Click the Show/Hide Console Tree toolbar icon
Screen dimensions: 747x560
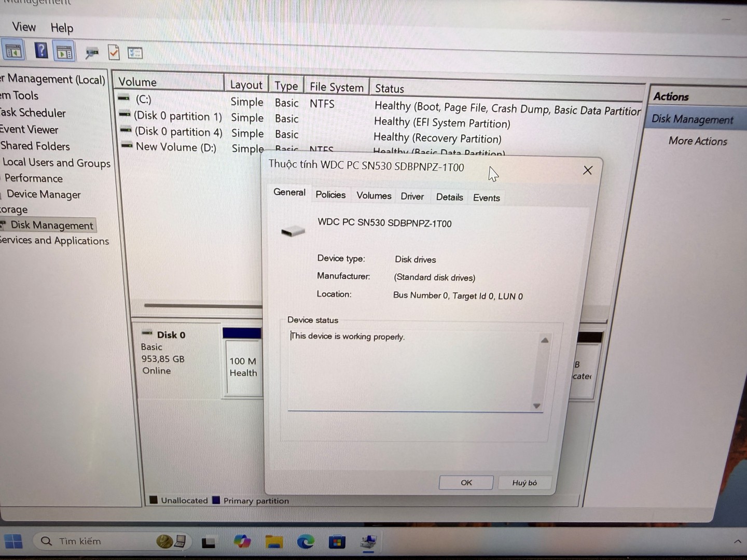click(13, 51)
